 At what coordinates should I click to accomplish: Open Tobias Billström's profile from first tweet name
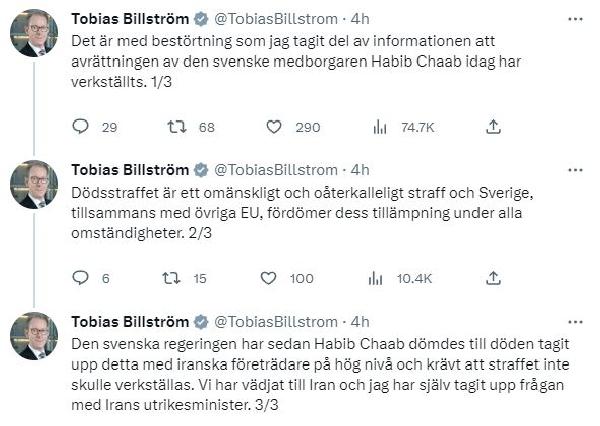pyautogui.click(x=129, y=18)
